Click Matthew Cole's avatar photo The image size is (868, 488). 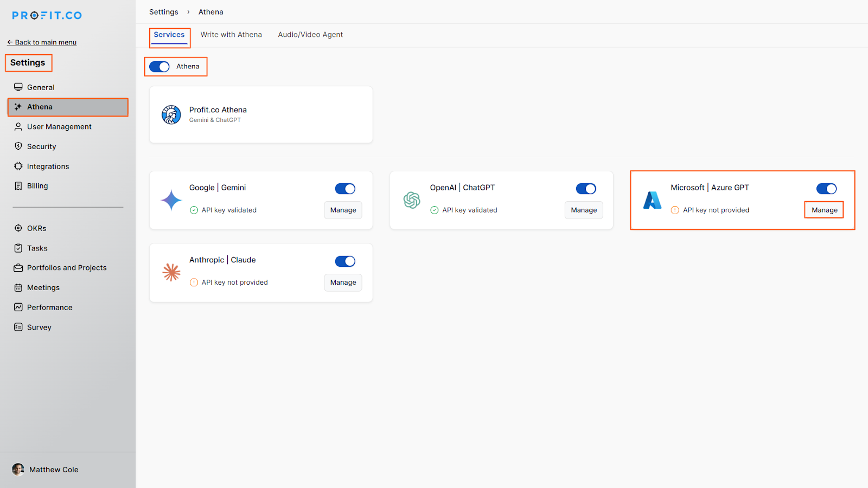pos(18,470)
